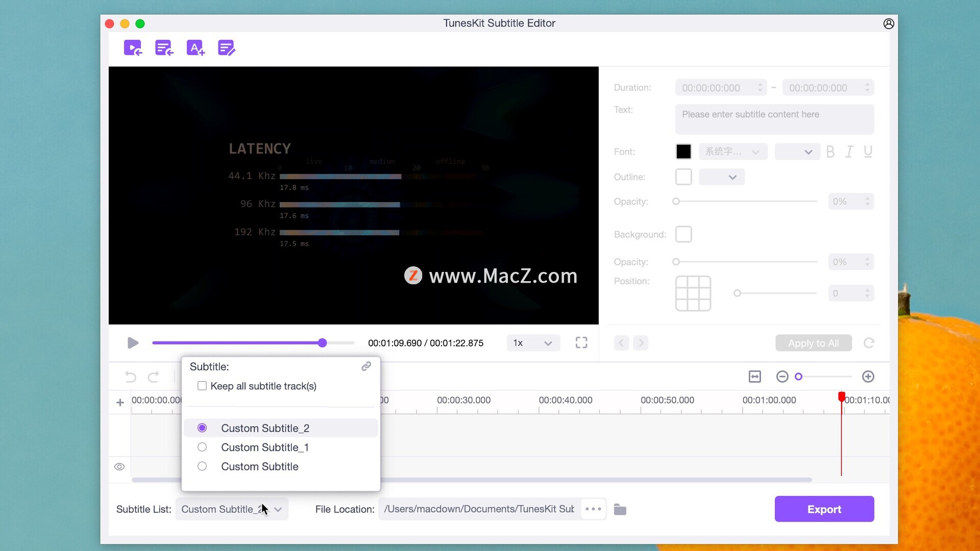Enable the Outline color checkbox
980x551 pixels.
coord(683,177)
